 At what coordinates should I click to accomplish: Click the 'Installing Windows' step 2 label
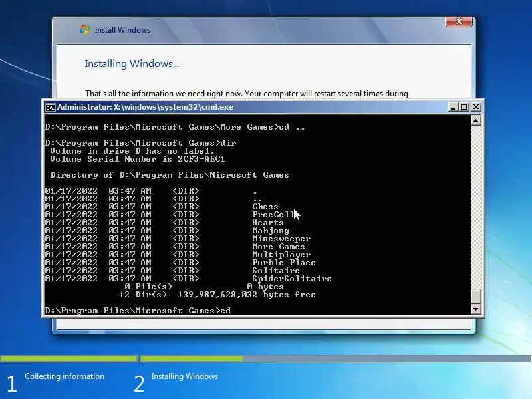[185, 376]
